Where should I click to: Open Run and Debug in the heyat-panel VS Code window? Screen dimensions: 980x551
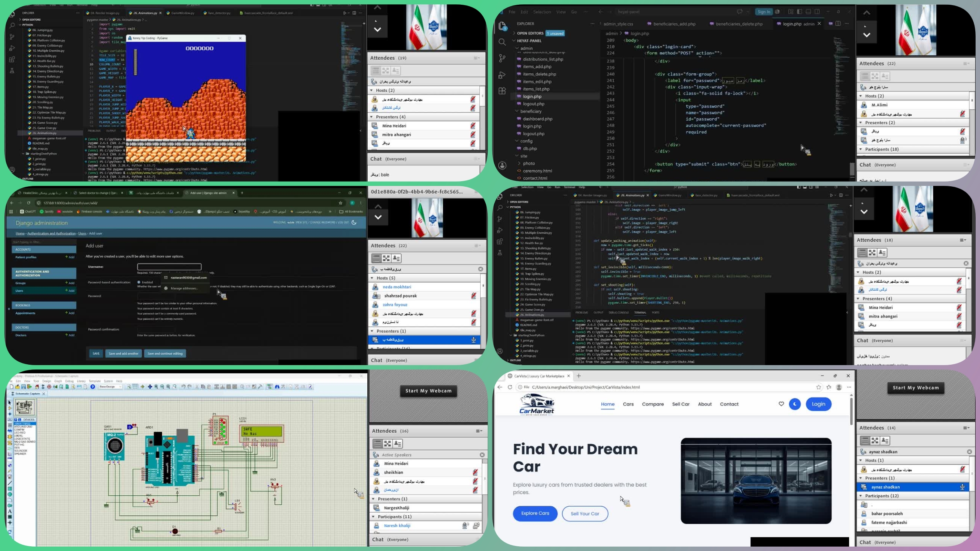pos(502,75)
